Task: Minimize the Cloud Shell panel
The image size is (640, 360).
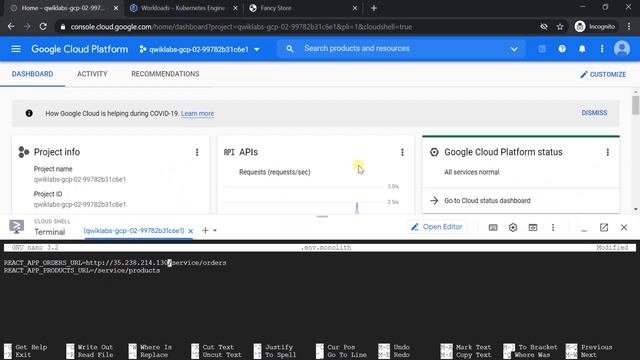Action: point(584,229)
